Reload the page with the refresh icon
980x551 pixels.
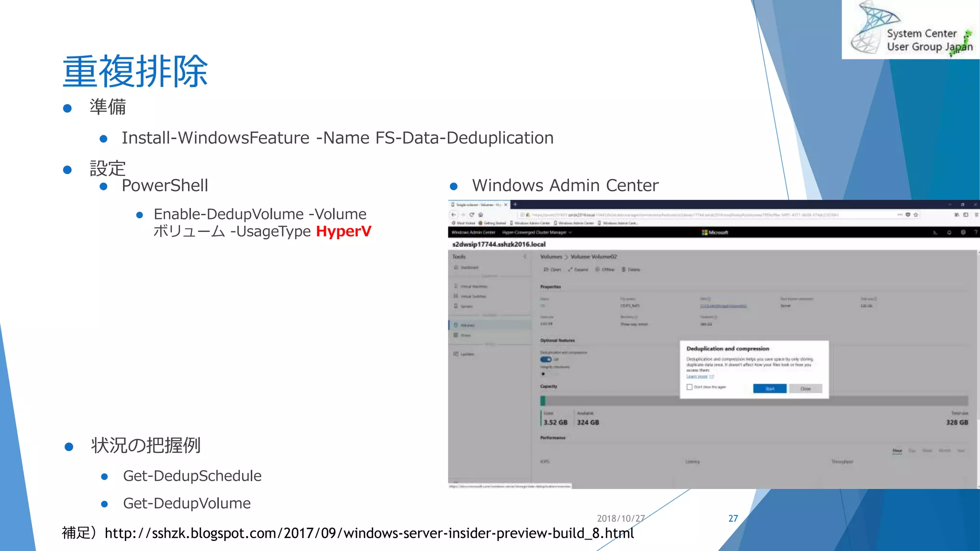pos(472,215)
